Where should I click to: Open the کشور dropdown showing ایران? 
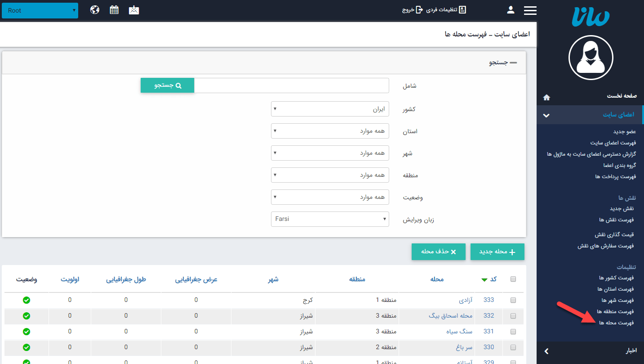(x=330, y=109)
